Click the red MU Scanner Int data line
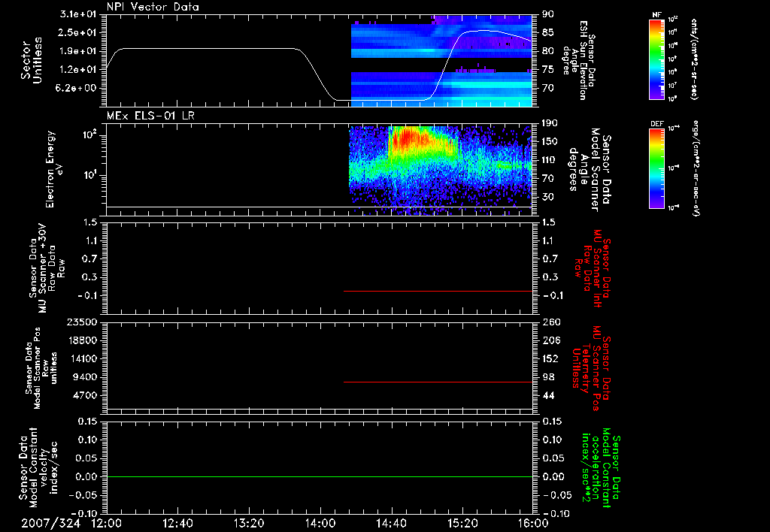This screenshot has width=770, height=532. 438,291
